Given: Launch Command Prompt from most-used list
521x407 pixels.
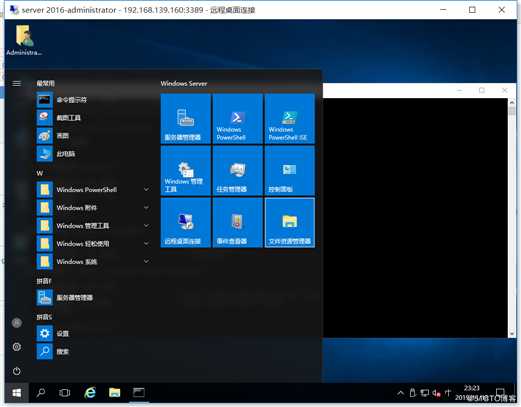Looking at the screenshot, I should click(93, 100).
